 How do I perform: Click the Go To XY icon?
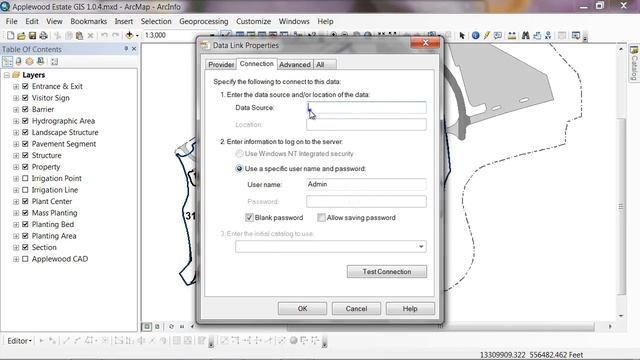pos(548,36)
